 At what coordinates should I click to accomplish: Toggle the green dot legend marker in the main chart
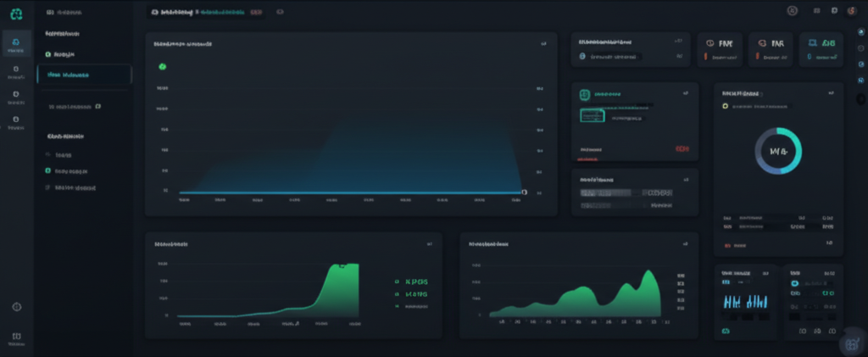coord(162,66)
